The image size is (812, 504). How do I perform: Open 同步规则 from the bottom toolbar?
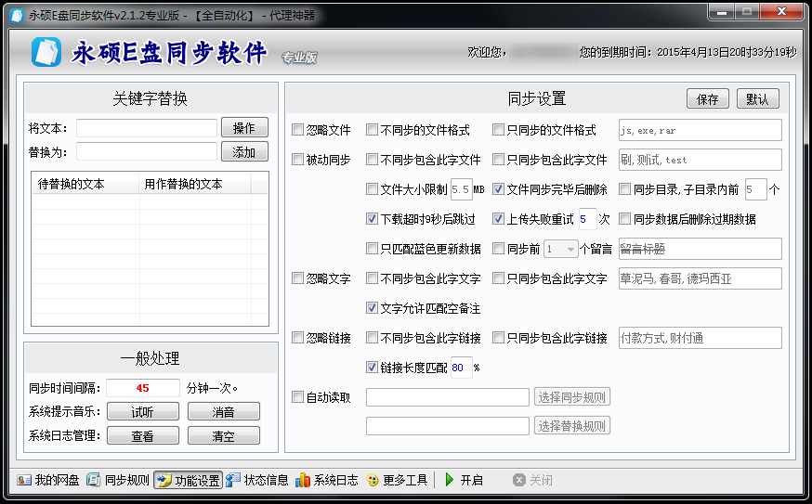pyautogui.click(x=118, y=480)
